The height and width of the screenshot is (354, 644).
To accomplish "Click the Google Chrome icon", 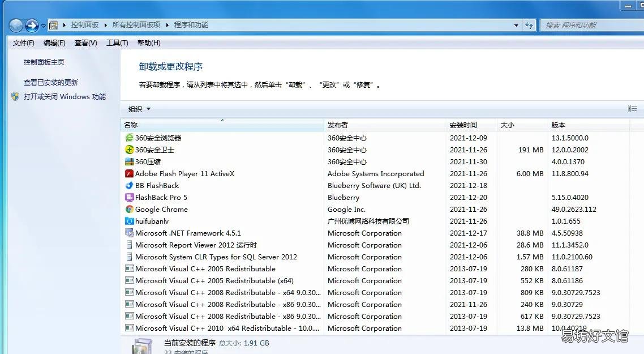I will pyautogui.click(x=130, y=209).
